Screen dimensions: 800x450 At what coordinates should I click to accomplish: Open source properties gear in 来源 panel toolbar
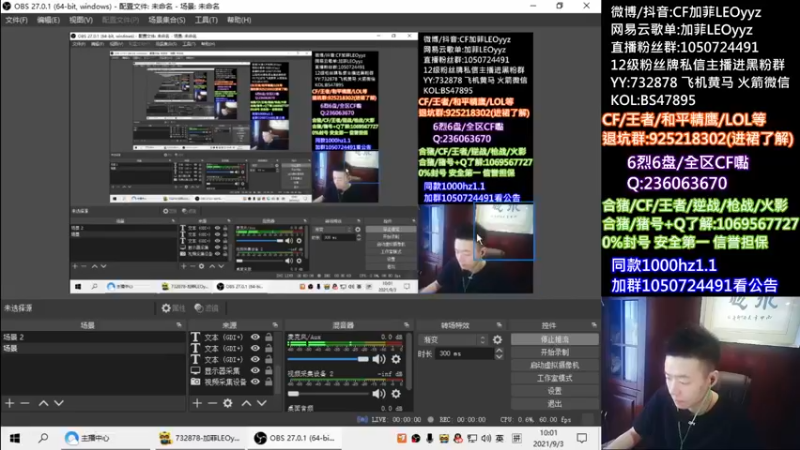click(x=228, y=403)
